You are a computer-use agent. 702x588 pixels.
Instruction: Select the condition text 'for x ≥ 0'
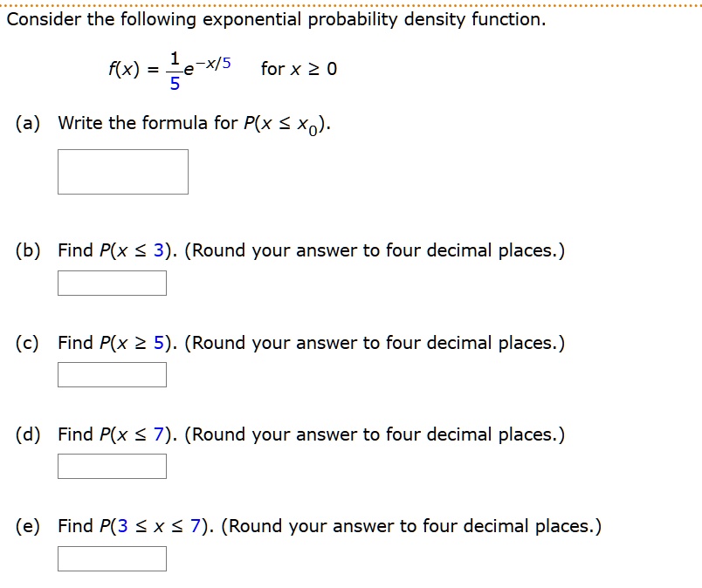(x=295, y=68)
